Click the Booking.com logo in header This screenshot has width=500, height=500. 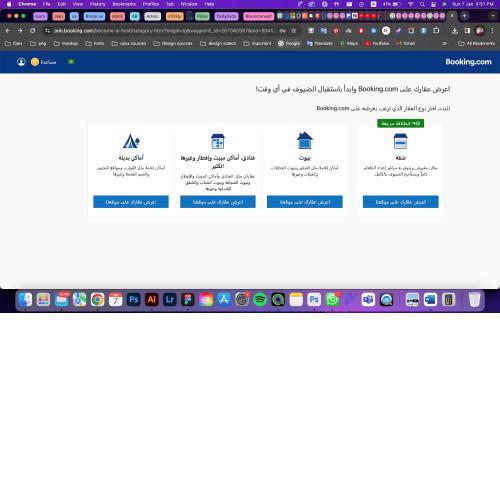coord(468,62)
